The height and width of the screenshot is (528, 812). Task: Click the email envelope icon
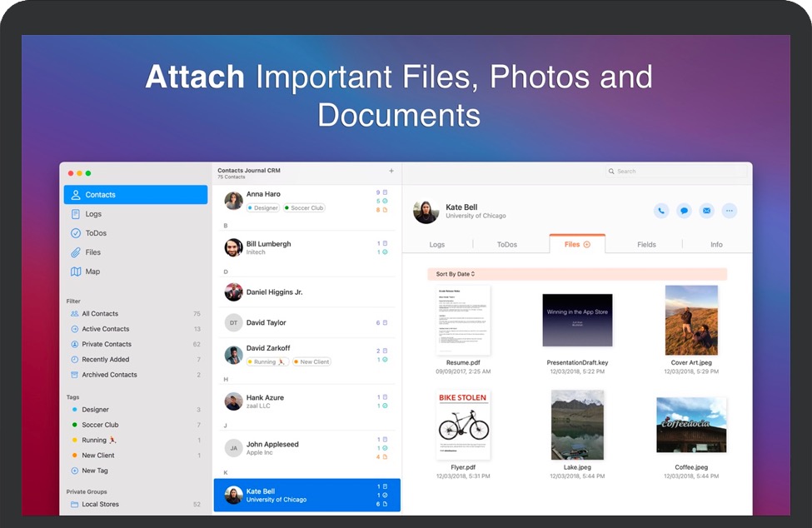point(706,211)
